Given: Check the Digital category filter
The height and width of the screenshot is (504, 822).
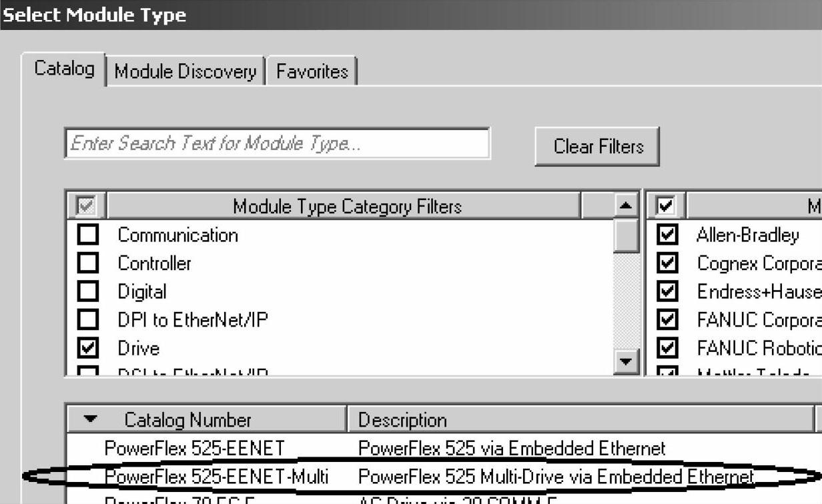Looking at the screenshot, I should coord(88,291).
